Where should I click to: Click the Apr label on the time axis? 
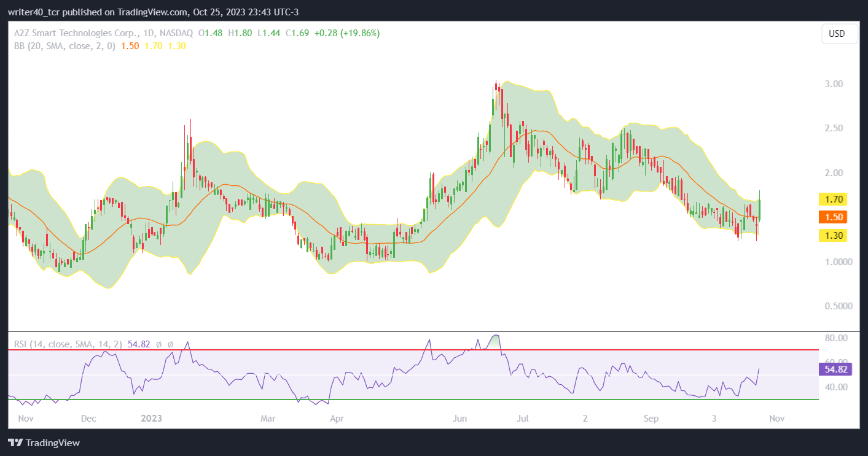pyautogui.click(x=337, y=419)
